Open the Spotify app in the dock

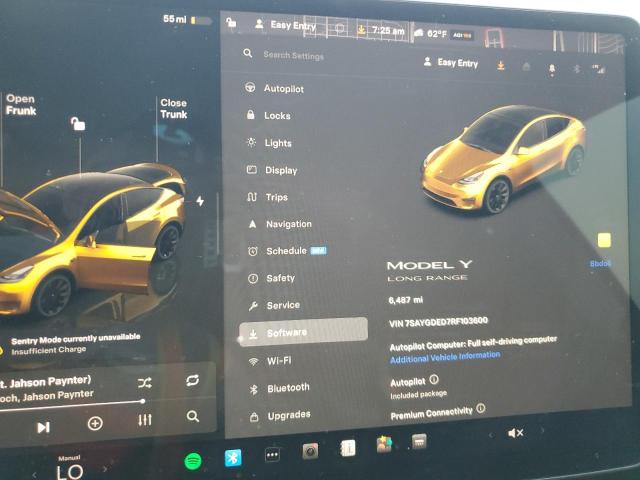point(193,461)
